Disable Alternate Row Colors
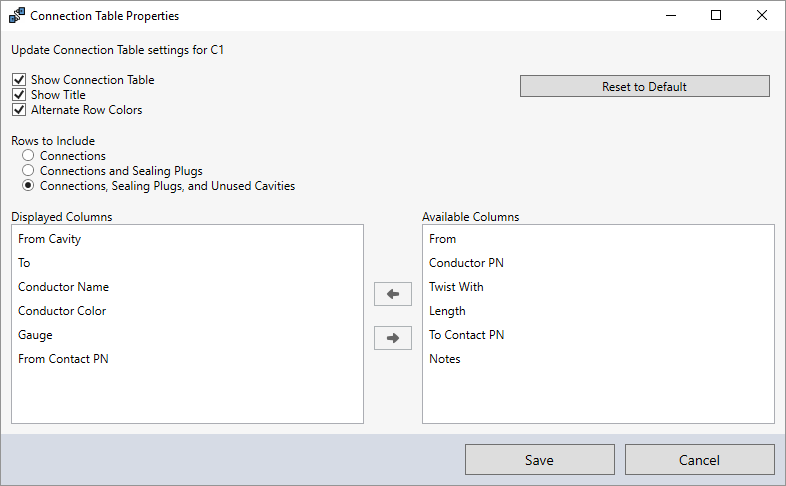This screenshot has width=786, height=486. click(x=19, y=110)
